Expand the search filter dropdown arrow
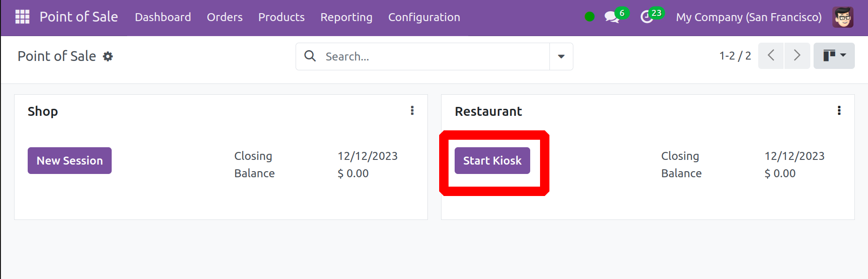 pos(561,56)
